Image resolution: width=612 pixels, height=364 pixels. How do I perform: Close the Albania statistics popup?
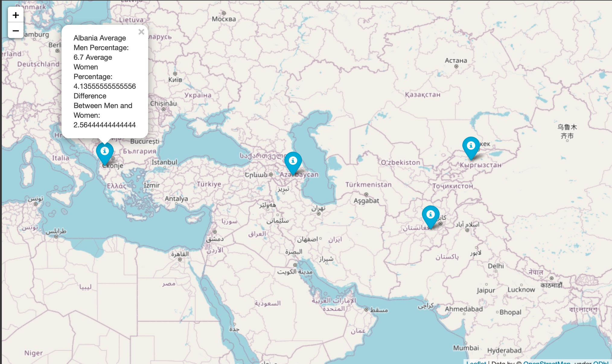point(141,32)
